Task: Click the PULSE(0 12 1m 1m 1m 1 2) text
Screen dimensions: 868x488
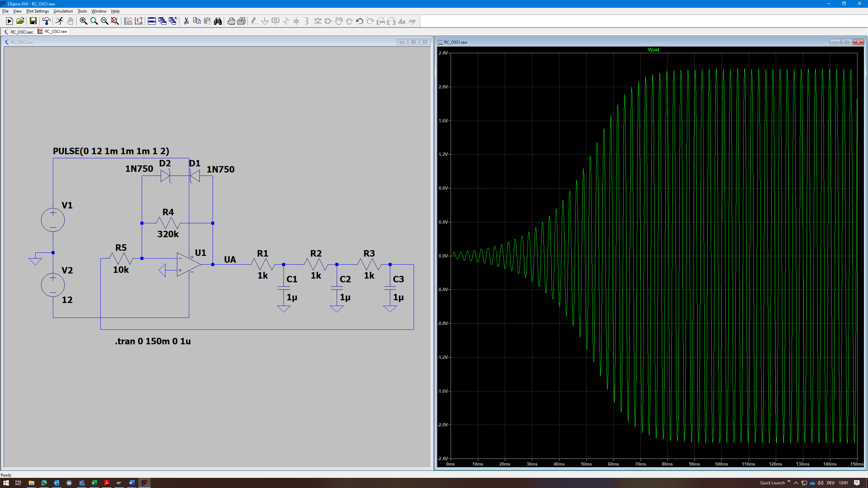Action: click(111, 151)
